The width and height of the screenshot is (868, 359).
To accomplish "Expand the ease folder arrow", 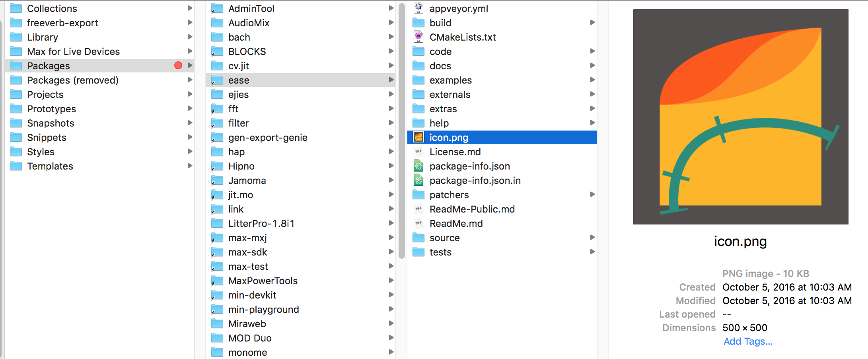I will pos(391,80).
